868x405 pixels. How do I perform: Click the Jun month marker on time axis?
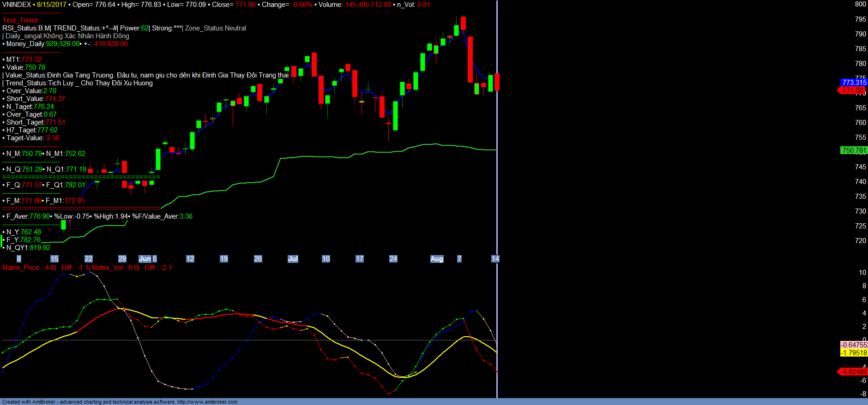click(145, 259)
